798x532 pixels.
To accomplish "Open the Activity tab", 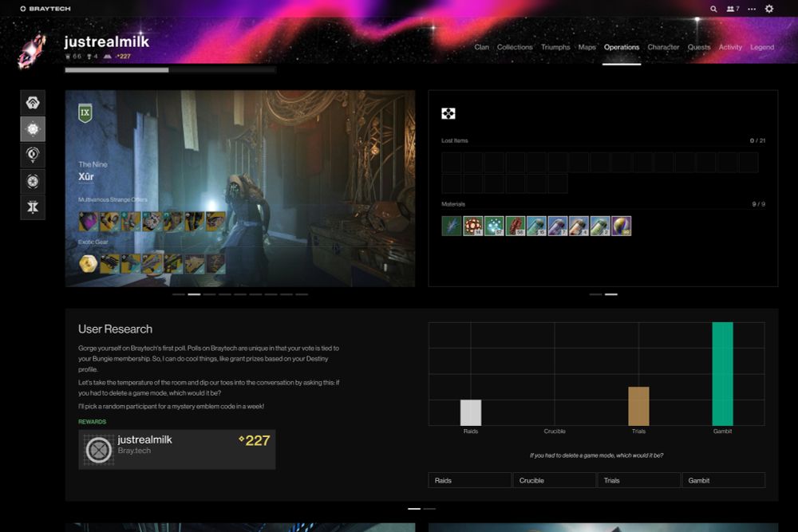I will click(x=730, y=47).
